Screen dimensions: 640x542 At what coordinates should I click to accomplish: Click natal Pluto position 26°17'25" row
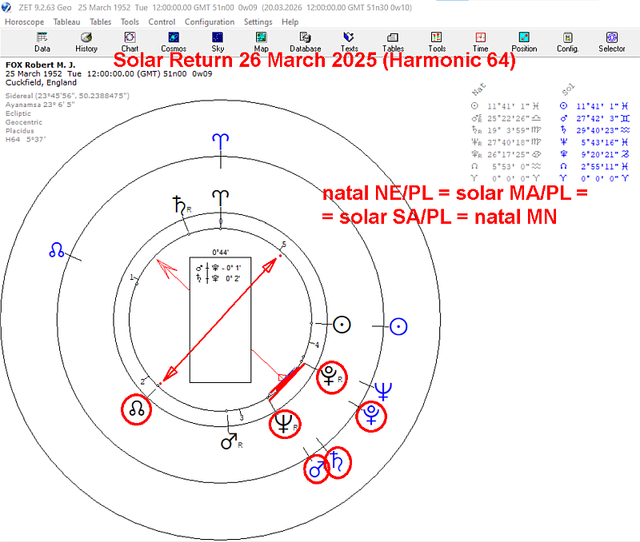(505, 154)
